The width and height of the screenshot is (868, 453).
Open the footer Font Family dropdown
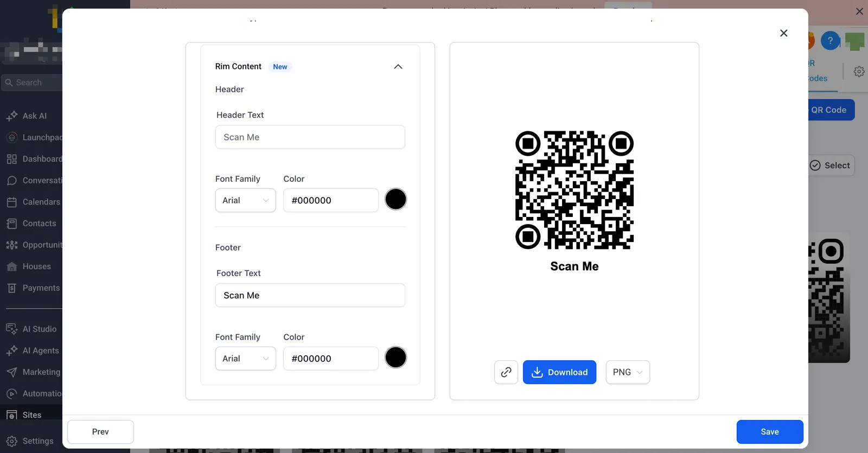point(246,359)
